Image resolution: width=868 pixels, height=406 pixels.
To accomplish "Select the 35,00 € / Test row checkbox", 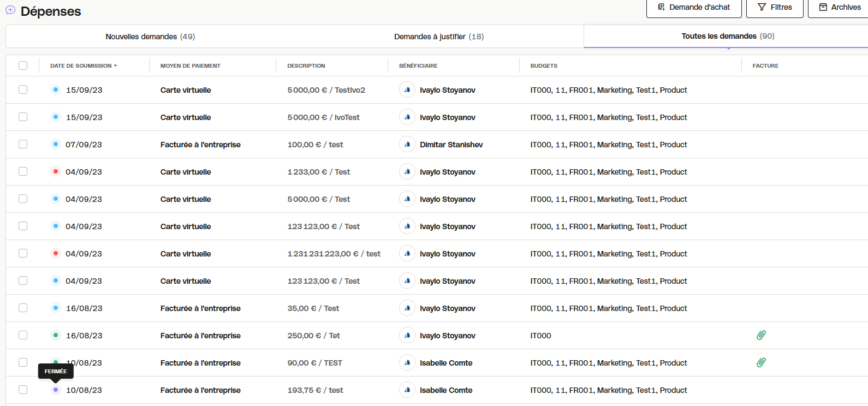I will pyautogui.click(x=23, y=308).
